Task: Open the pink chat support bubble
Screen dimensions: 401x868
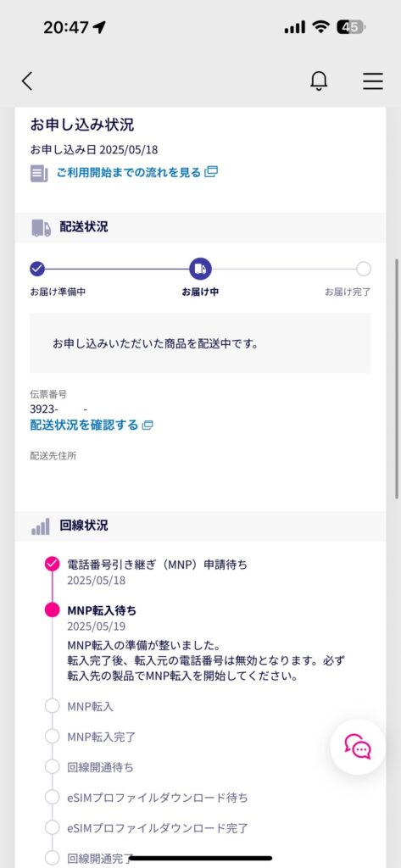Action: [358, 746]
